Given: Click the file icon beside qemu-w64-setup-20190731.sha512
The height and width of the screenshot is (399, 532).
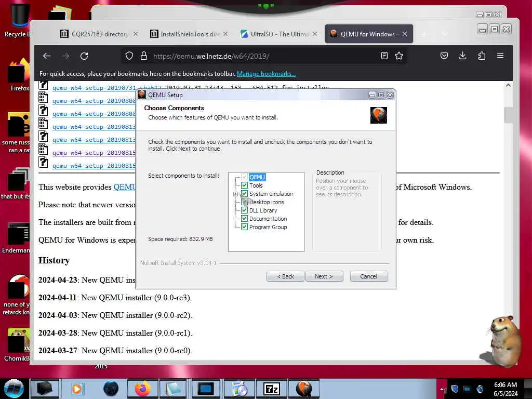Looking at the screenshot, I should pyautogui.click(x=43, y=85).
